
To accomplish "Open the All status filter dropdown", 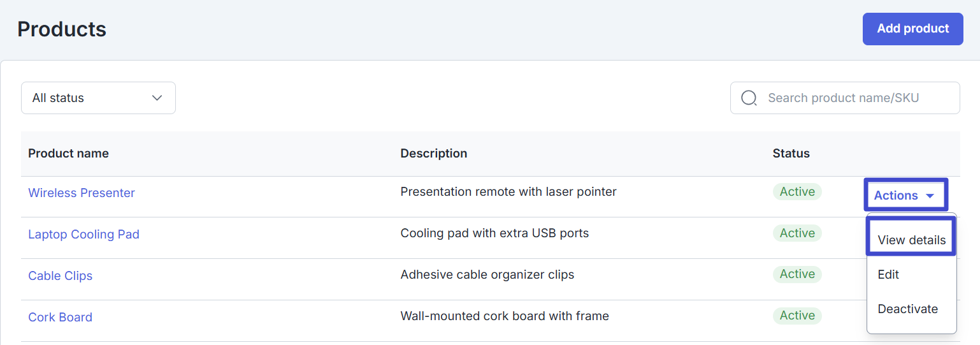I will [x=98, y=98].
